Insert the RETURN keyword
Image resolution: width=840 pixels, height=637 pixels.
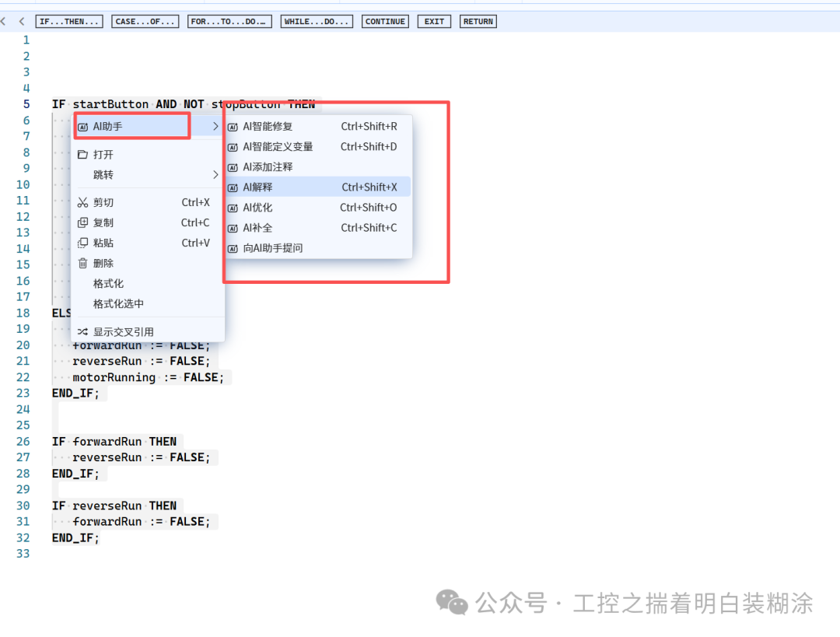click(478, 22)
